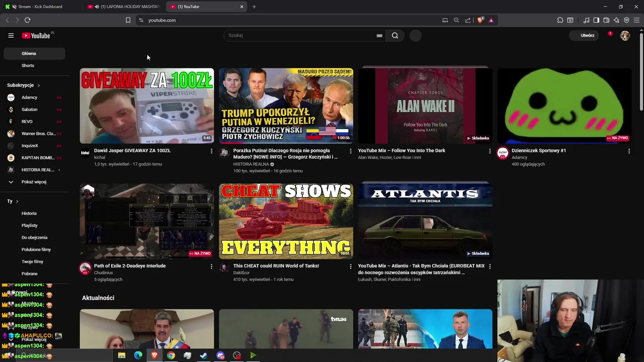644x362 pixels.
Task: Open the browser extensions puzzle icon
Action: coord(560,20)
